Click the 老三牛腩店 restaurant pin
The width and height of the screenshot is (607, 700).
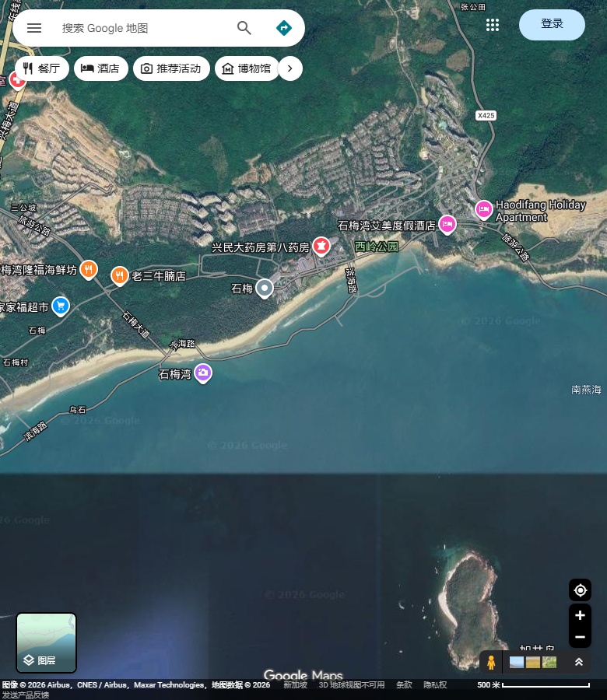tap(119, 276)
